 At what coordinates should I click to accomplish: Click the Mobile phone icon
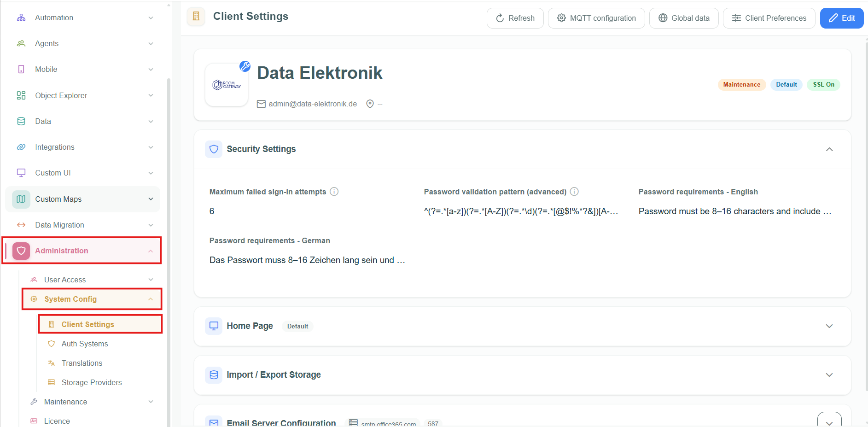21,69
